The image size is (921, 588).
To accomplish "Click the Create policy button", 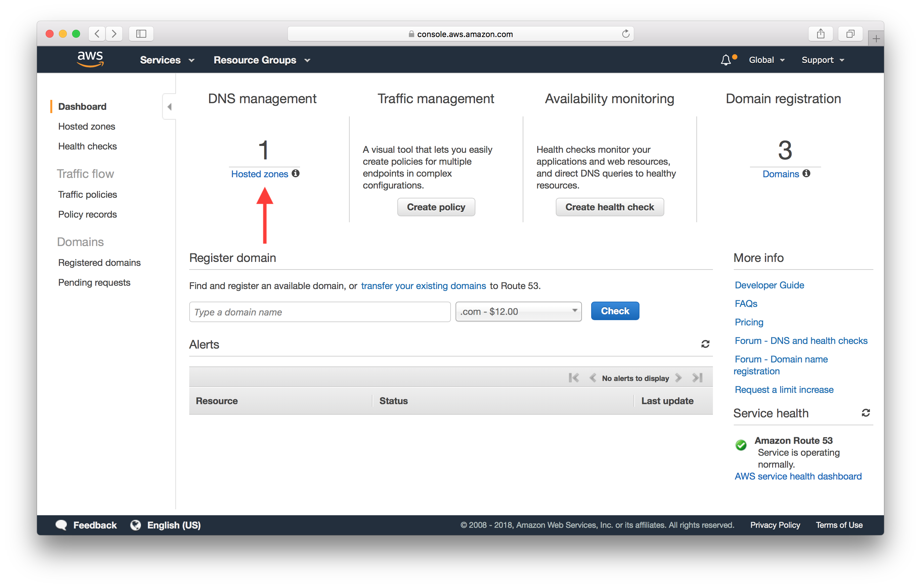I will (436, 207).
